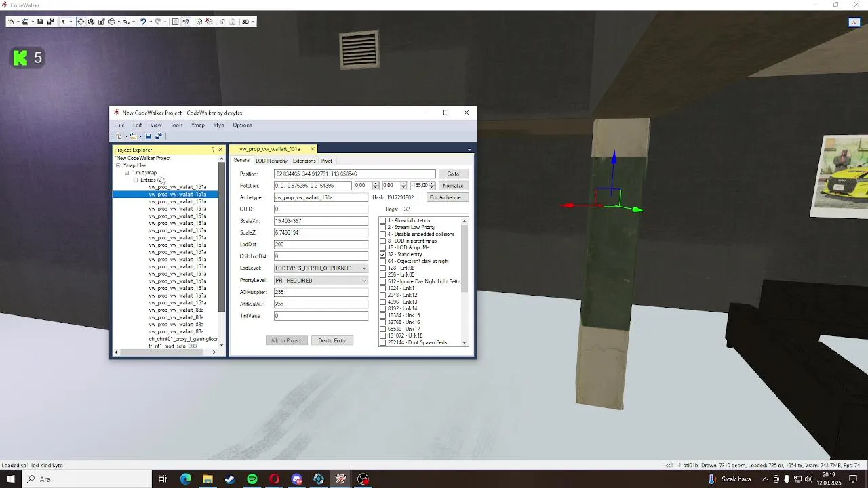Uncheck '32 - Static entity' checkbox
Screen dimensions: 868x488
(382, 255)
